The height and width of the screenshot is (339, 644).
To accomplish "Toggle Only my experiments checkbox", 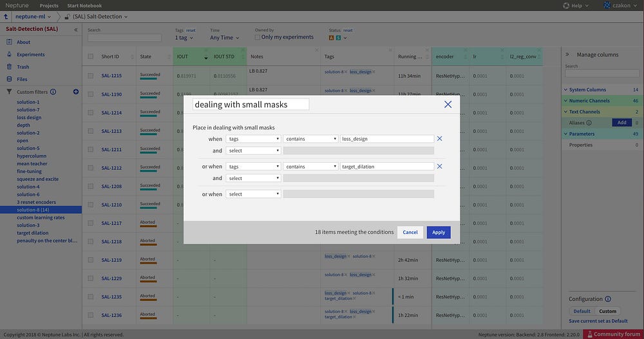I will click(x=258, y=37).
